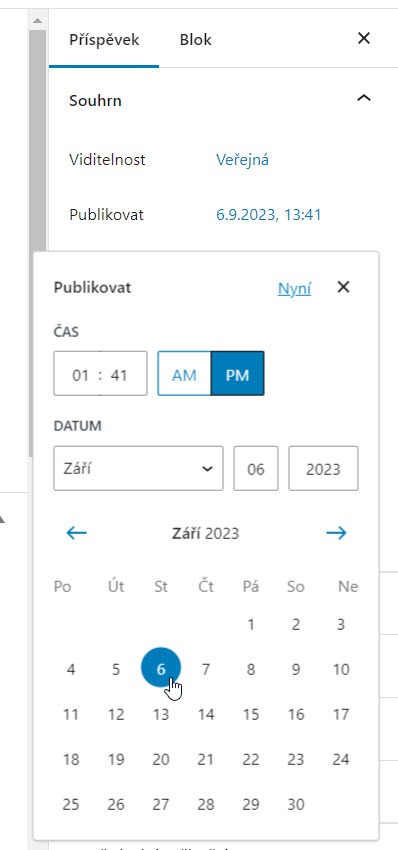Viewport: 398px width, 850px height.
Task: Click the hours field showing 01
Action: tap(80, 375)
